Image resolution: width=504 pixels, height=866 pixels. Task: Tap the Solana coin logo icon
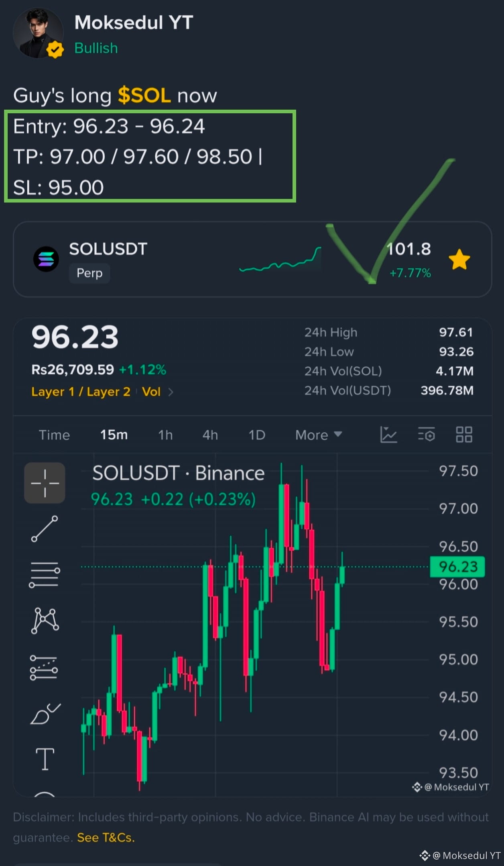tap(46, 259)
